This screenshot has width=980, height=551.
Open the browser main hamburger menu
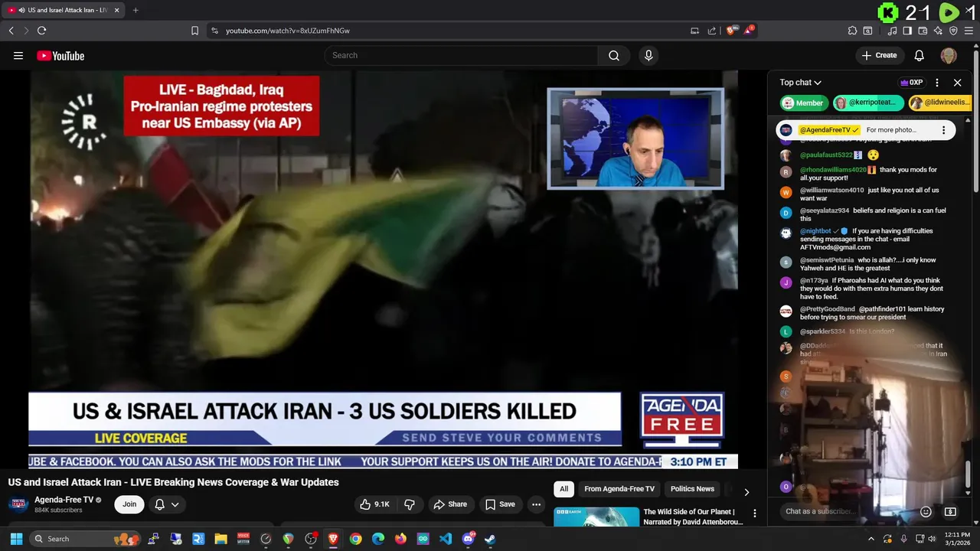pos(969,31)
